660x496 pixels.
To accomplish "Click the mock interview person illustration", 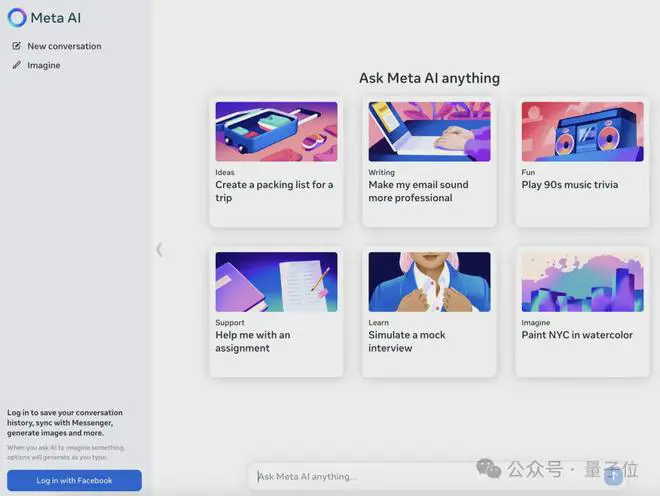I will 429,281.
